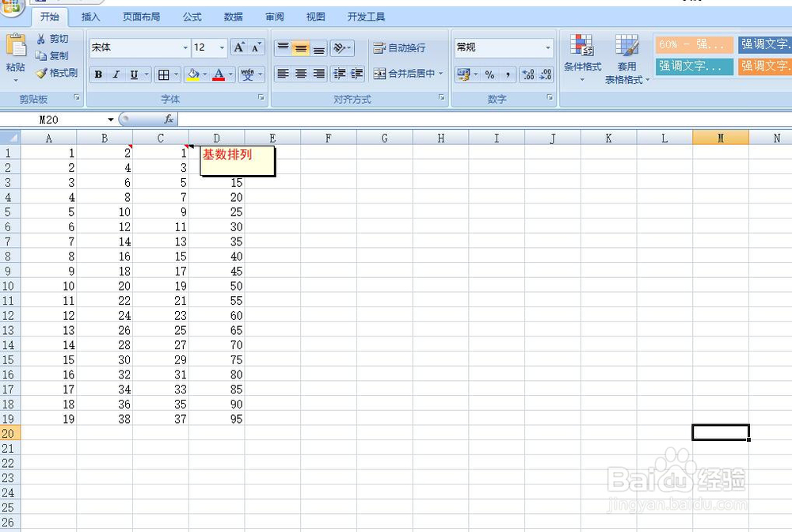Click the phonetic guide wén icon
792x532 pixels.
click(247, 74)
